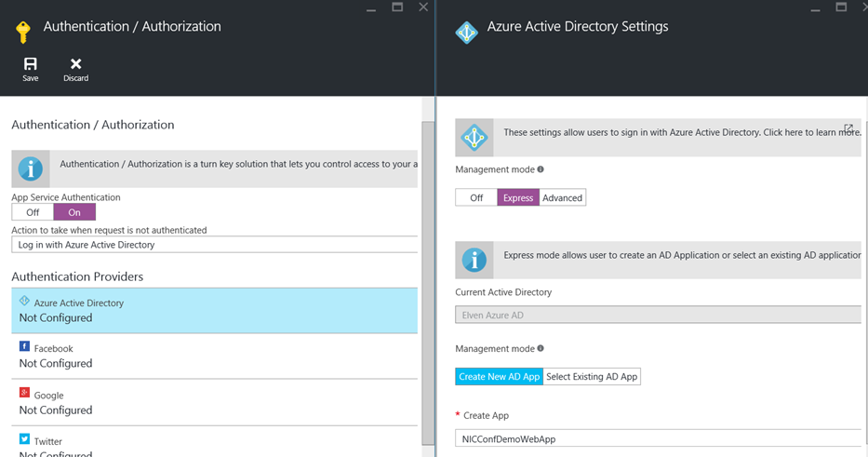
Task: Click "Action to take when request is not authenticated"
Action: click(109, 230)
